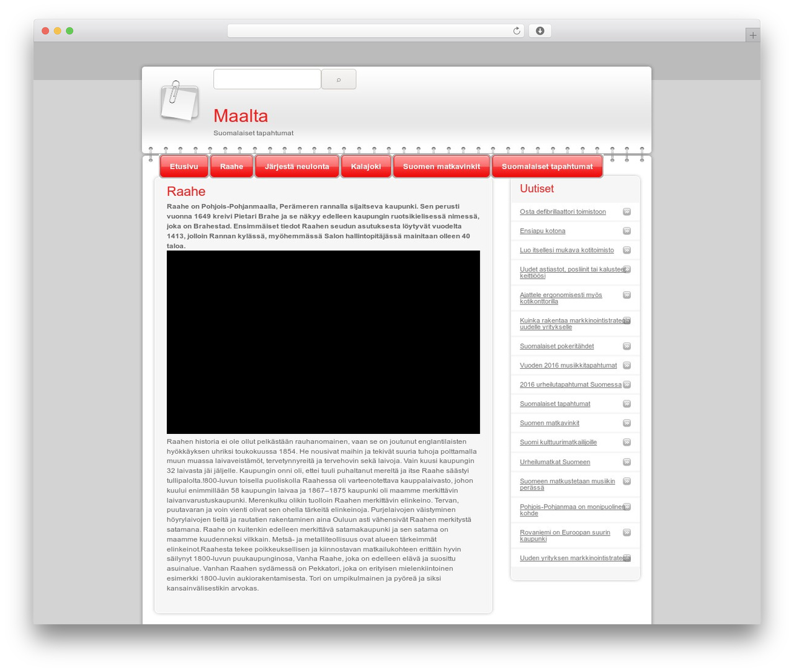Follow the Urheilumatkat Suomeen link
The height and width of the screenshot is (672, 794).
pyautogui.click(x=555, y=462)
